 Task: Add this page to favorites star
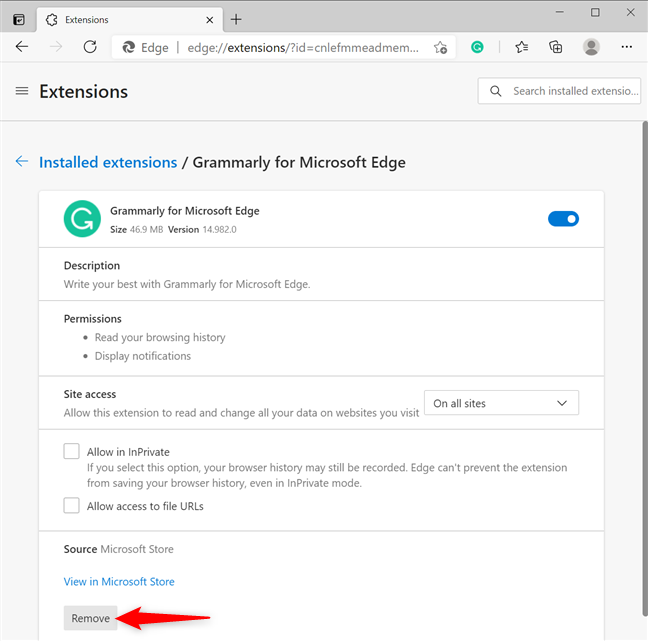point(440,48)
